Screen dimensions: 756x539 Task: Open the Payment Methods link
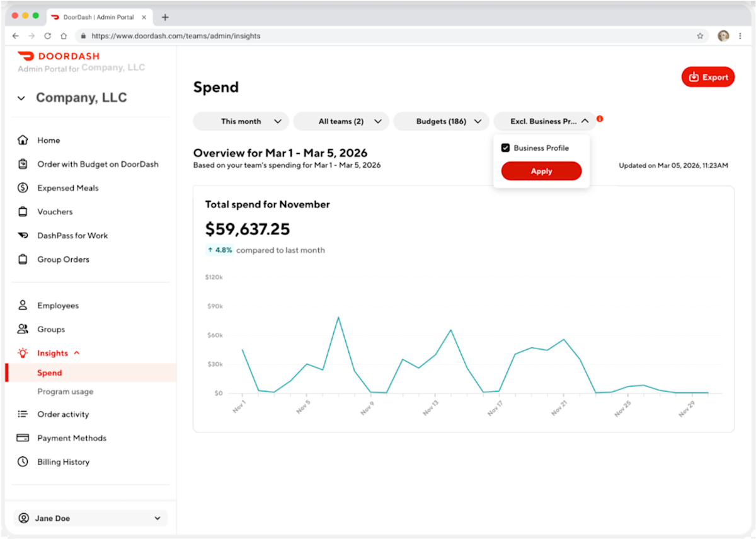click(x=72, y=438)
